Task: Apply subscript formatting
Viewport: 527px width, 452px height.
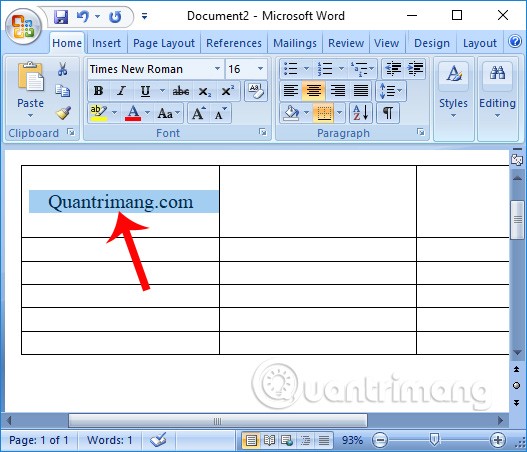Action: point(204,91)
